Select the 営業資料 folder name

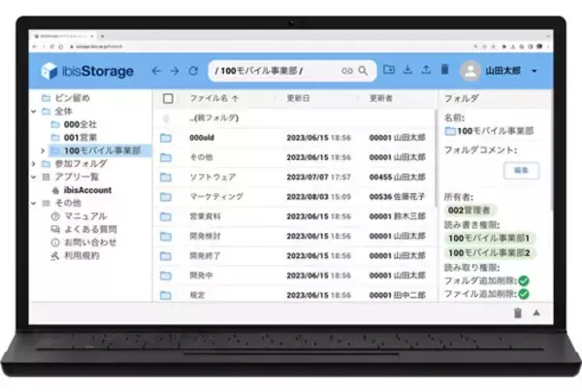(205, 216)
